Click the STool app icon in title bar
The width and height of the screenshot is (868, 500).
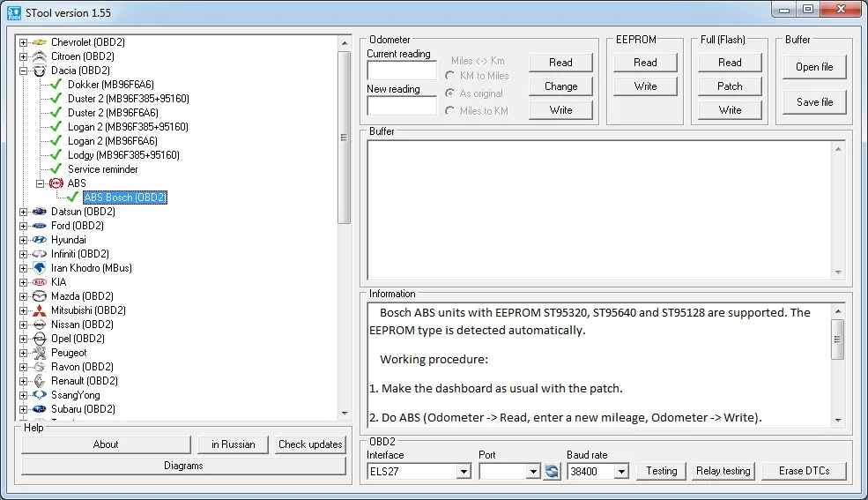13,12
